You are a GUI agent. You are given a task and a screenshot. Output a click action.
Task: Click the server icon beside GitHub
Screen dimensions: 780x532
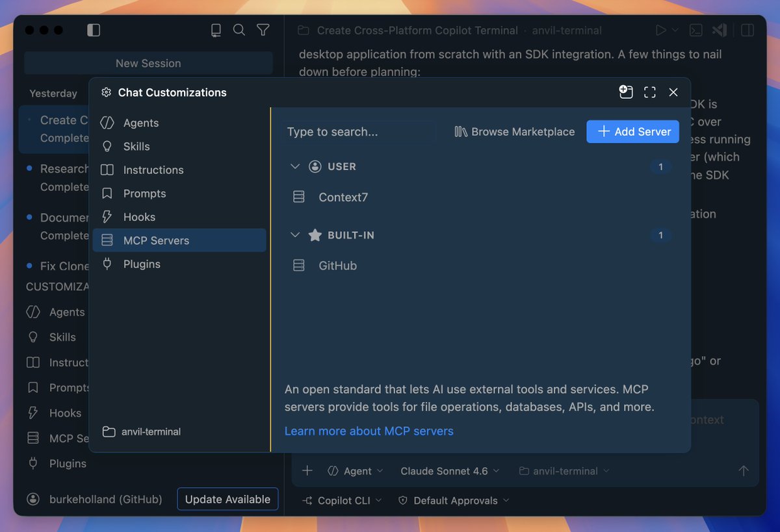299,266
